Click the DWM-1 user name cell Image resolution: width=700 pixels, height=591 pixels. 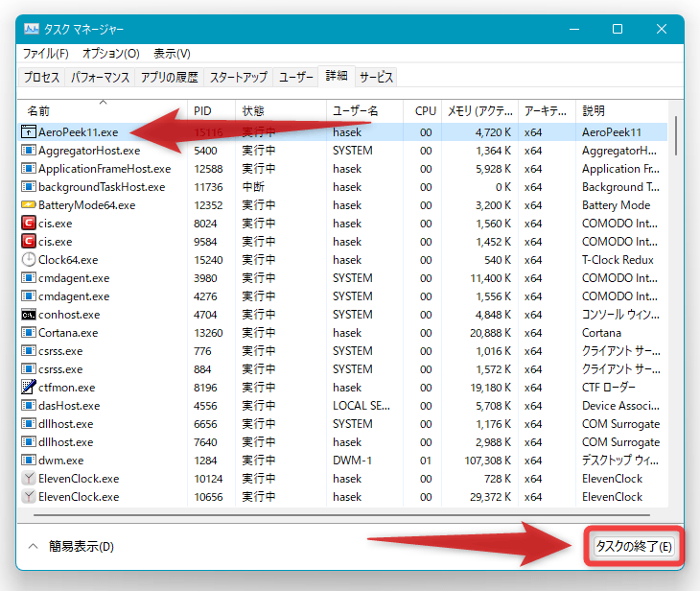(352, 461)
